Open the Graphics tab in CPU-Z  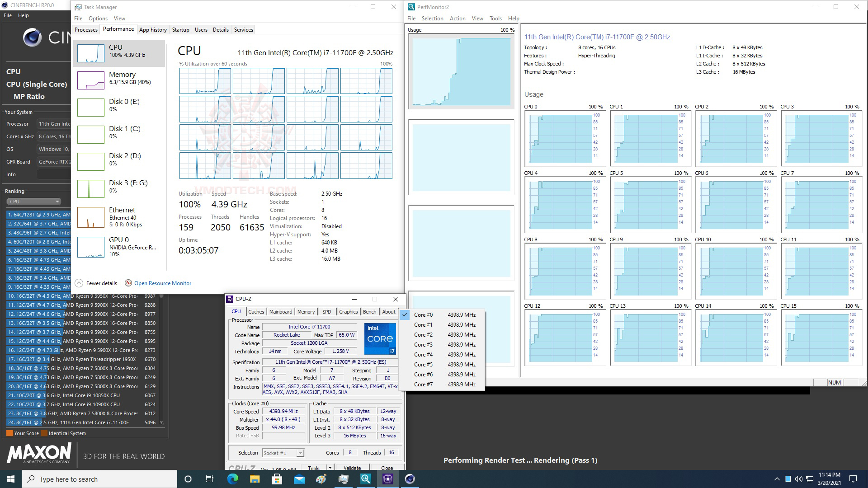348,312
